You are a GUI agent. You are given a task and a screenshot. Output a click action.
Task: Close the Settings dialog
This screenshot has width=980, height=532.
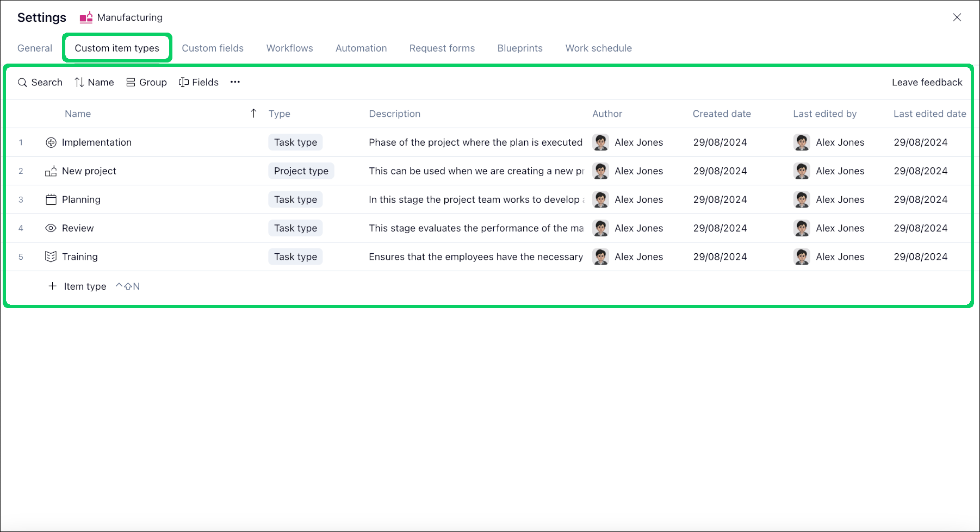[x=957, y=17]
